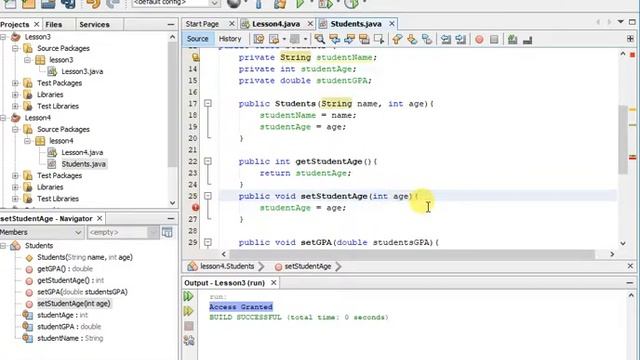Screen dimensions: 640x360
Task: Minimize the Navigator panel
Action: tap(171, 218)
